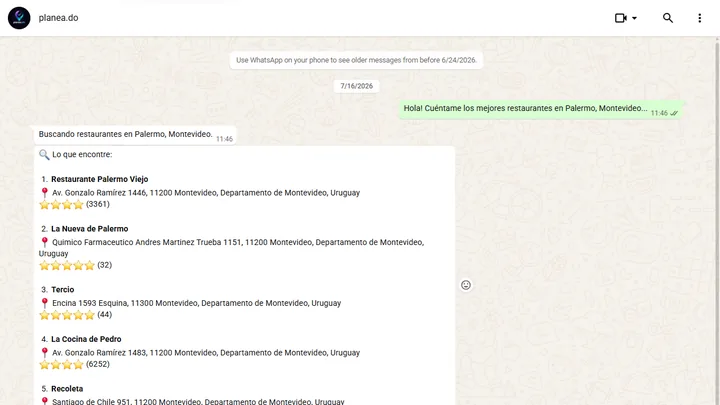The image size is (720, 405).
Task: Click the star rating of Tercio
Action: coord(67,315)
